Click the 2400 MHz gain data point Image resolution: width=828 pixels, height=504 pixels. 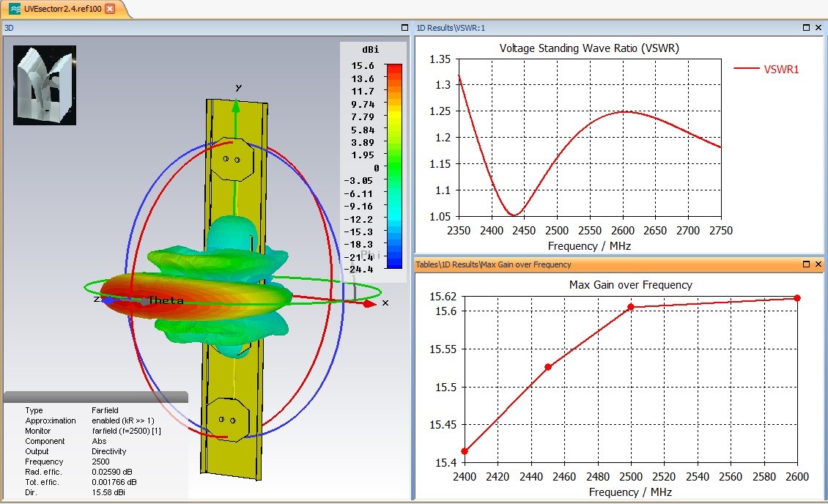[x=465, y=451]
